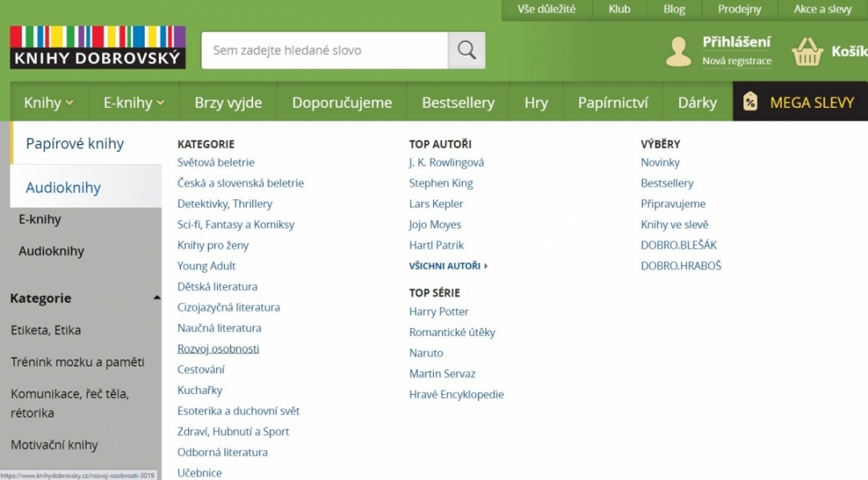
Task: Open DOBRO.BLEŠÁK selection link
Action: pyautogui.click(x=678, y=245)
